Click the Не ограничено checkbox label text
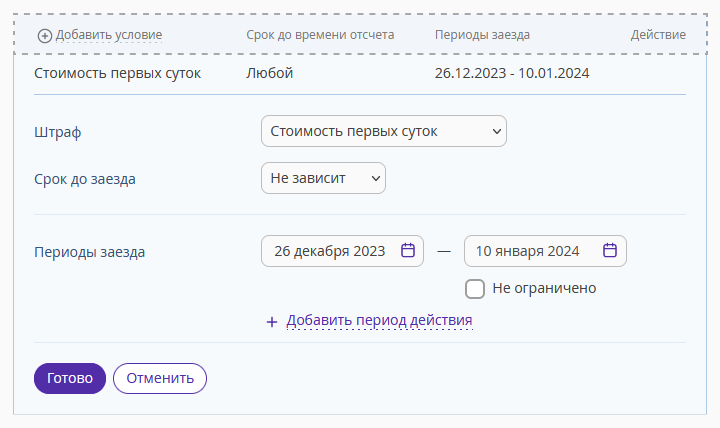 [x=544, y=288]
